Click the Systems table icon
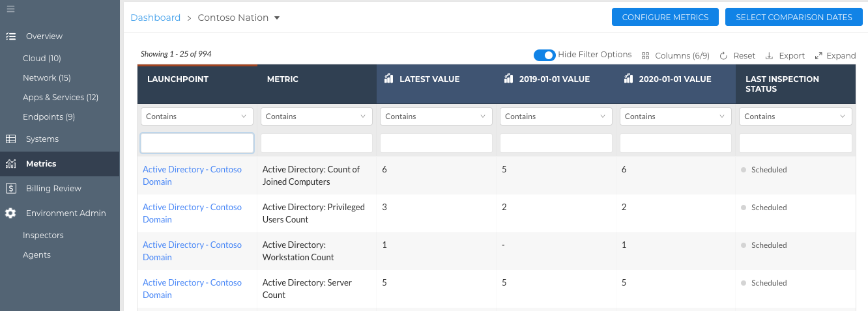The image size is (868, 311). coord(11,139)
